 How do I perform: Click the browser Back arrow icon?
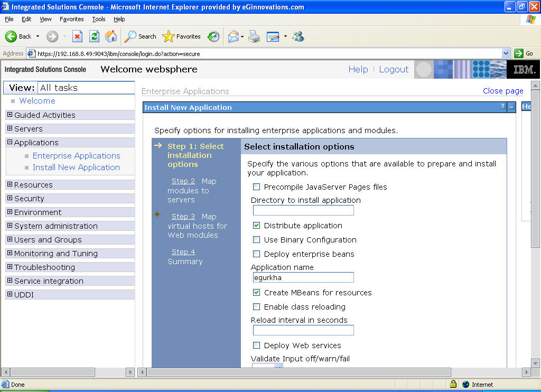[11, 36]
